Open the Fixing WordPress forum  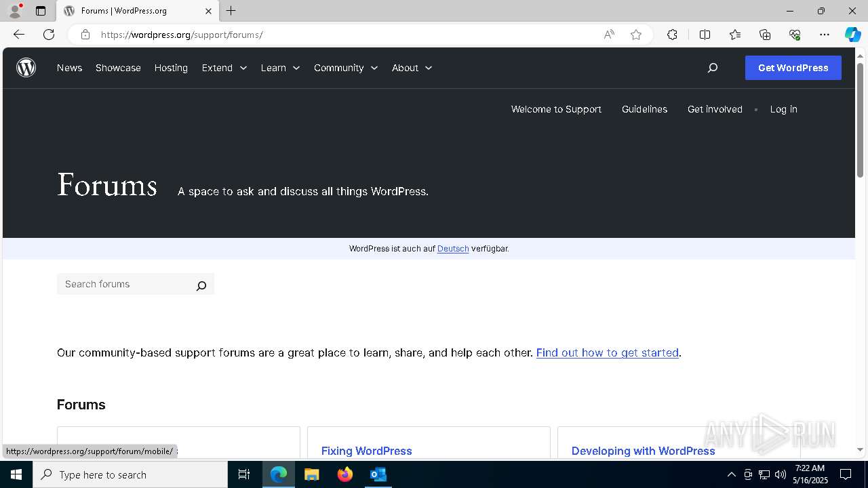point(367,451)
